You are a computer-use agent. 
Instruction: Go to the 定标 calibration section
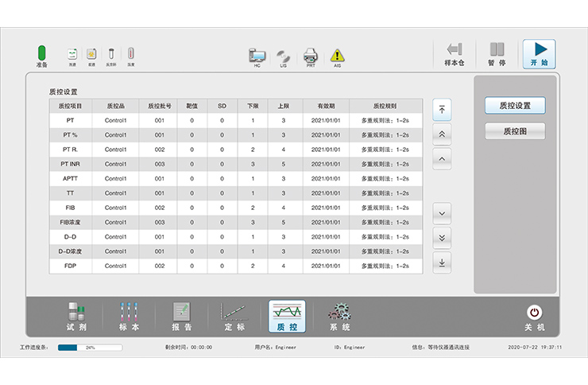pyautogui.click(x=234, y=316)
